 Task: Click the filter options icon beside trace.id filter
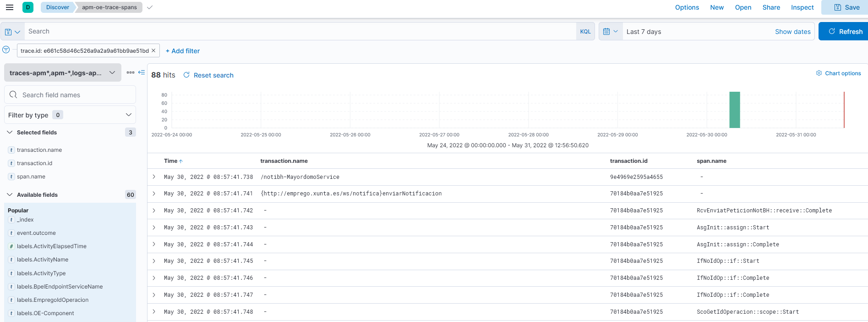coord(6,50)
